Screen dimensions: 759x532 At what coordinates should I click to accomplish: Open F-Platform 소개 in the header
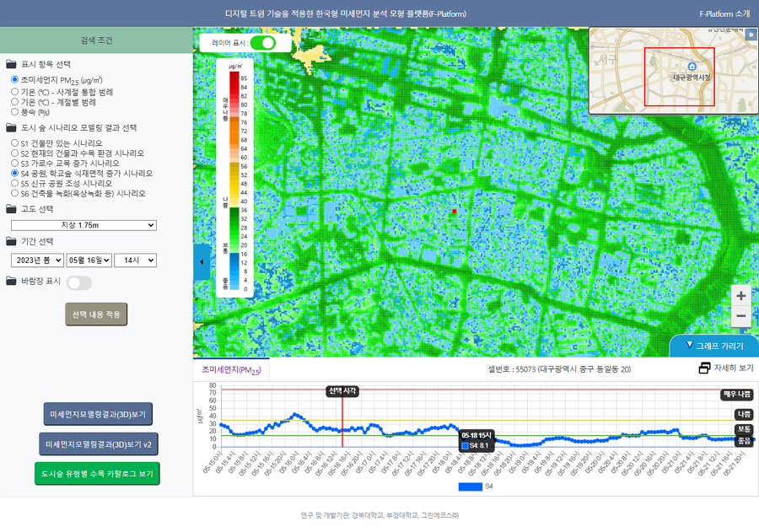[724, 13]
